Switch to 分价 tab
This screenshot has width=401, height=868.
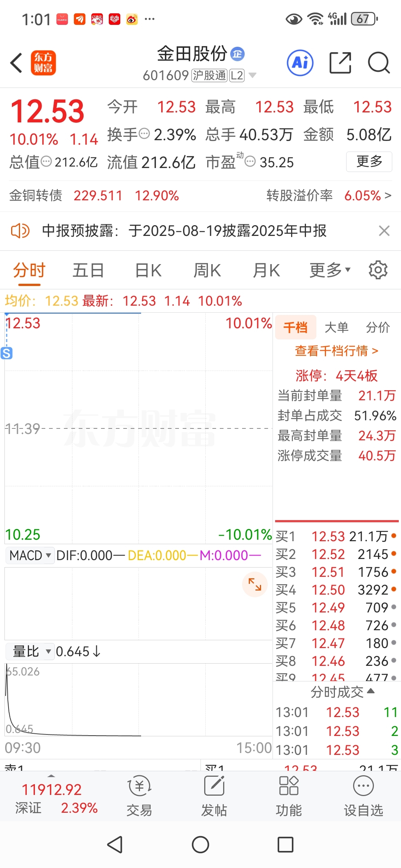(x=378, y=327)
